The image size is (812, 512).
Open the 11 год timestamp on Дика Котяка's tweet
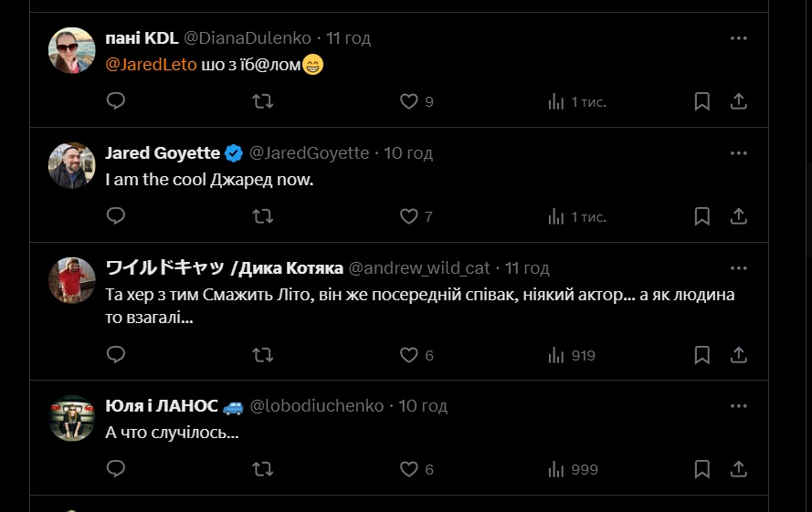[x=527, y=267]
